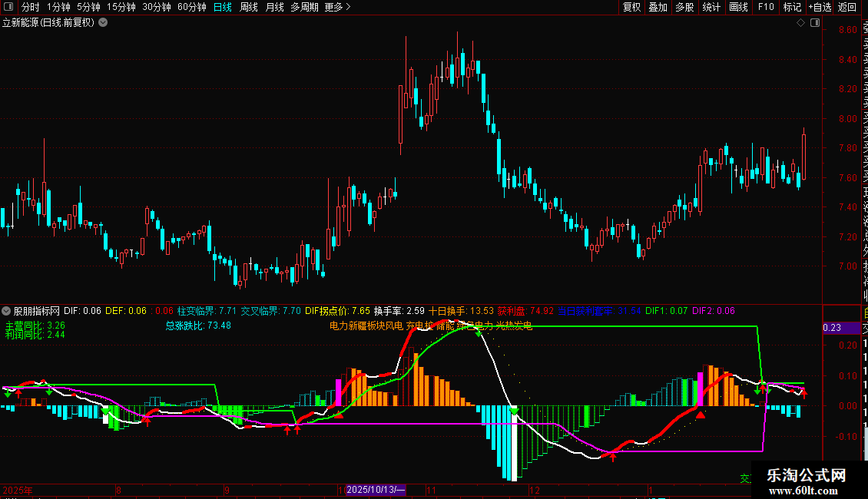Click the 交叉临界: 7.70 value
The height and width of the screenshot is (499, 868).
coord(270,311)
